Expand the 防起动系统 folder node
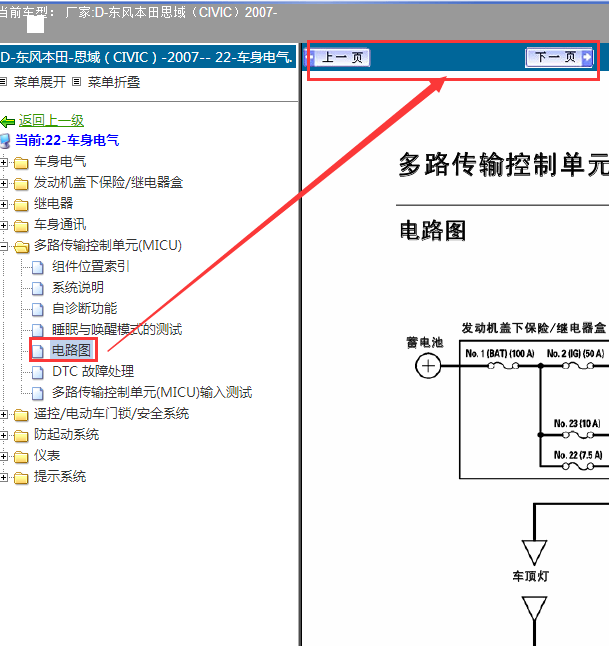The height and width of the screenshot is (646, 609). click(x=4, y=435)
